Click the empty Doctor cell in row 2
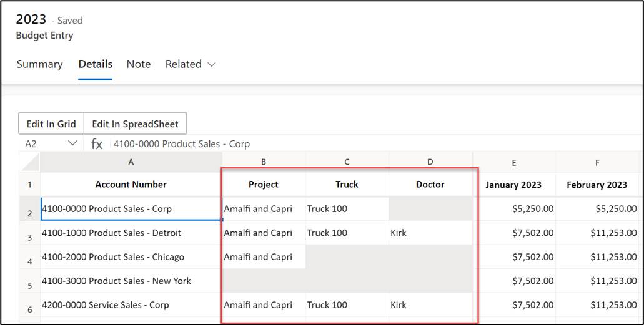This screenshot has height=325, width=644. (x=430, y=208)
